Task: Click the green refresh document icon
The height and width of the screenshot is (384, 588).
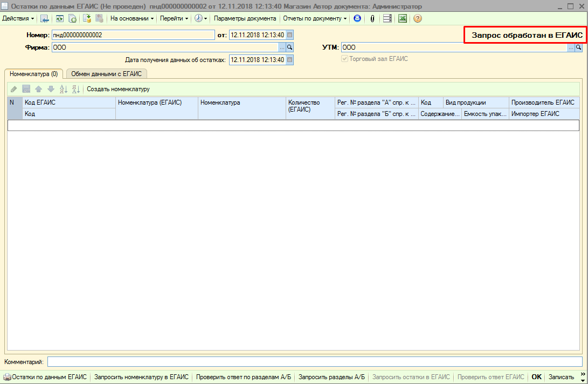Action: point(60,18)
